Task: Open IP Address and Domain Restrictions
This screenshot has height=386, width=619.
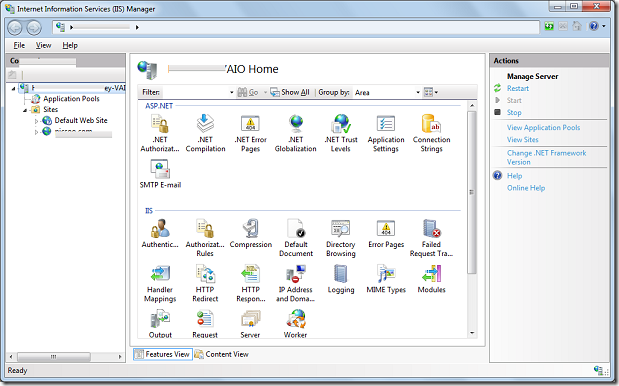Action: [296, 283]
